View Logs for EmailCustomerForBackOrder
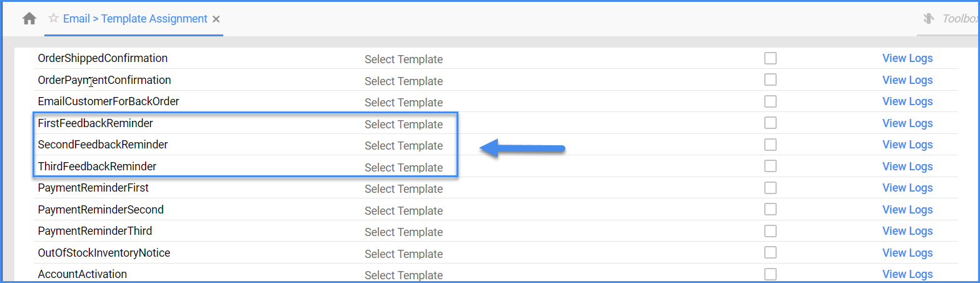This screenshot has width=980, height=283. pos(907,101)
